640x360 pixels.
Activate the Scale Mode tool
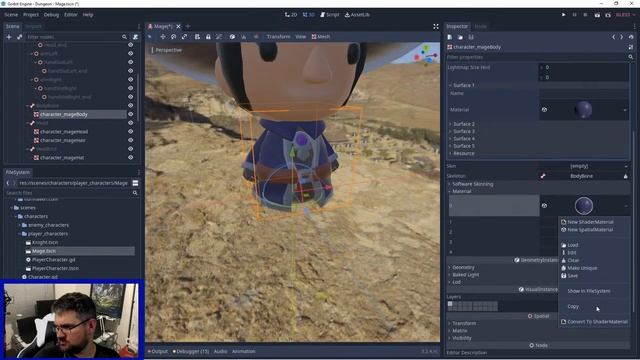(184, 37)
